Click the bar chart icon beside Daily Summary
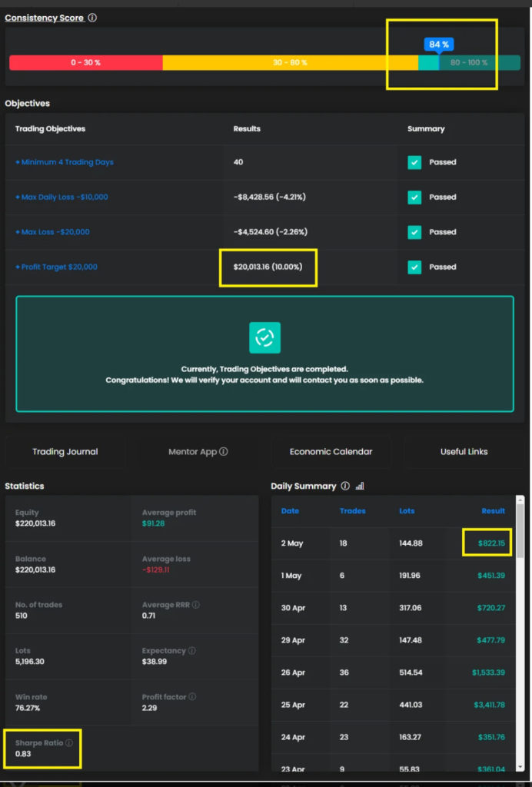The width and height of the screenshot is (532, 787). tap(360, 486)
